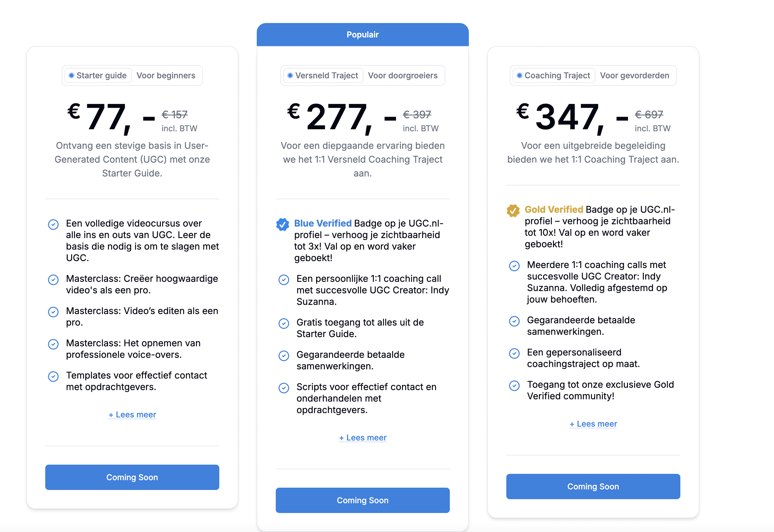Open the Voor doorgroeiers label tab
This screenshot has width=774, height=532.
[x=403, y=76]
